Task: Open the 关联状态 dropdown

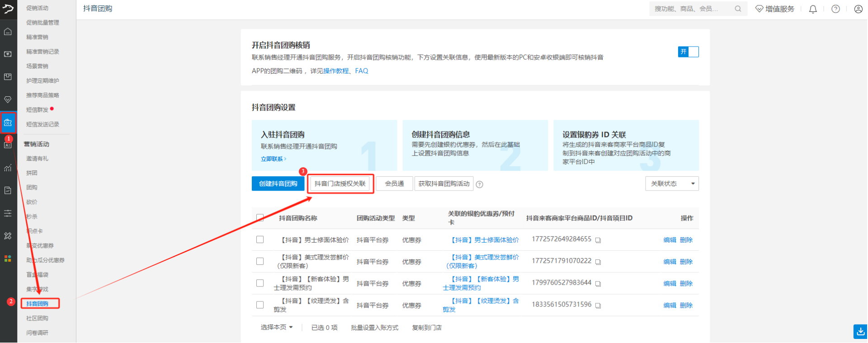Action: pos(672,183)
